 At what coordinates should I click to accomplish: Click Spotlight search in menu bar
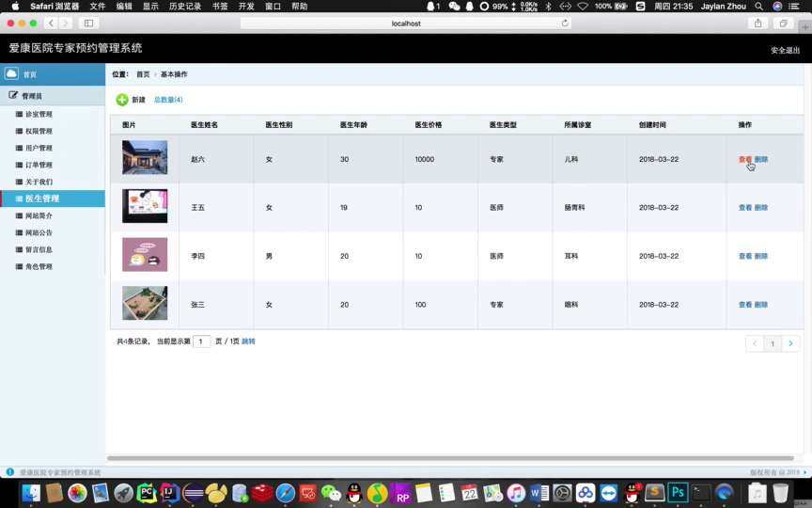click(x=758, y=7)
